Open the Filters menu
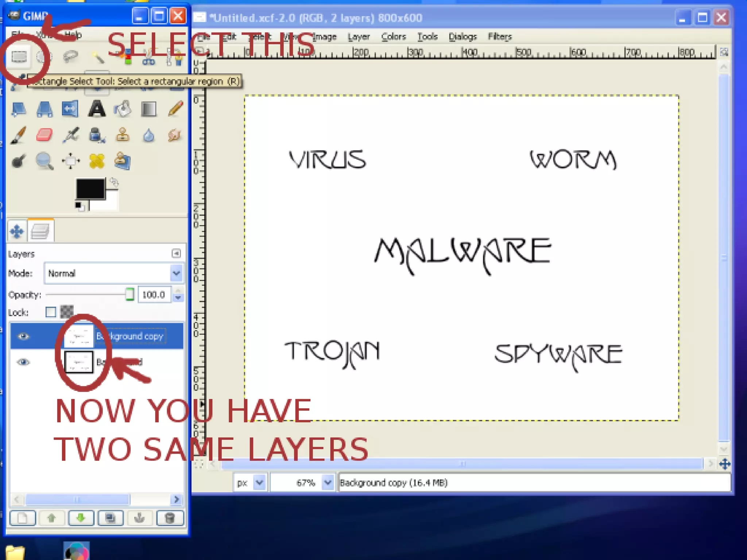The image size is (747, 560). click(500, 37)
